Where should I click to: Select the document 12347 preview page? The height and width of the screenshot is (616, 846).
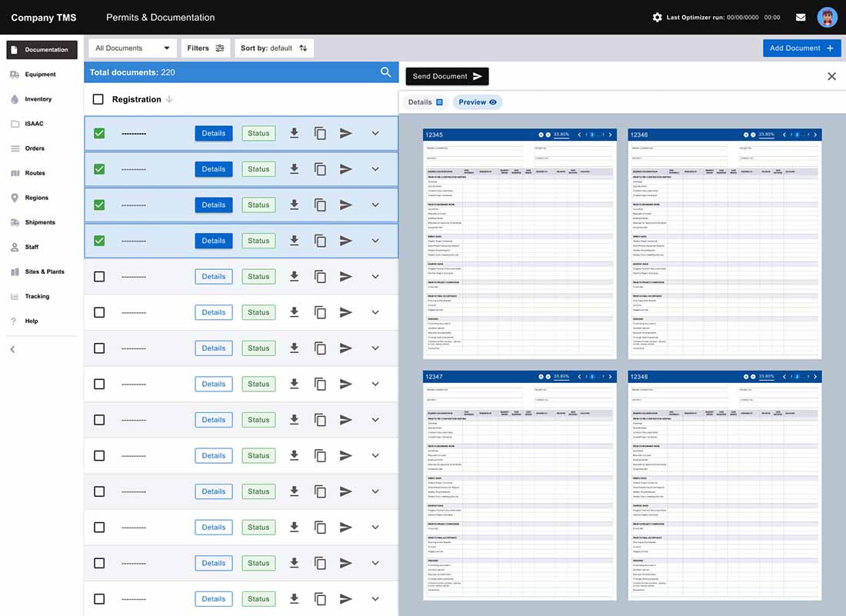520,485
